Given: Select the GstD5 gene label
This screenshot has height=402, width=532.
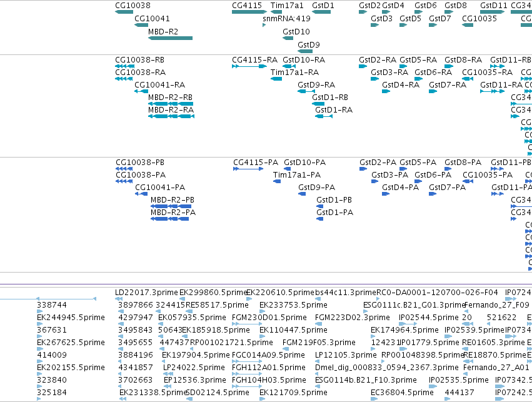Looking at the screenshot, I should tap(410, 19).
